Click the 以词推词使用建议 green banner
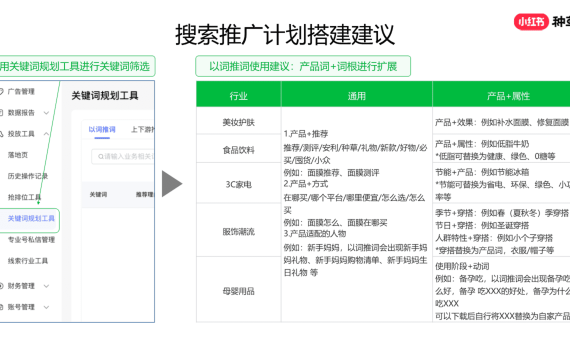Screen dimensions: 570x360 (303, 66)
